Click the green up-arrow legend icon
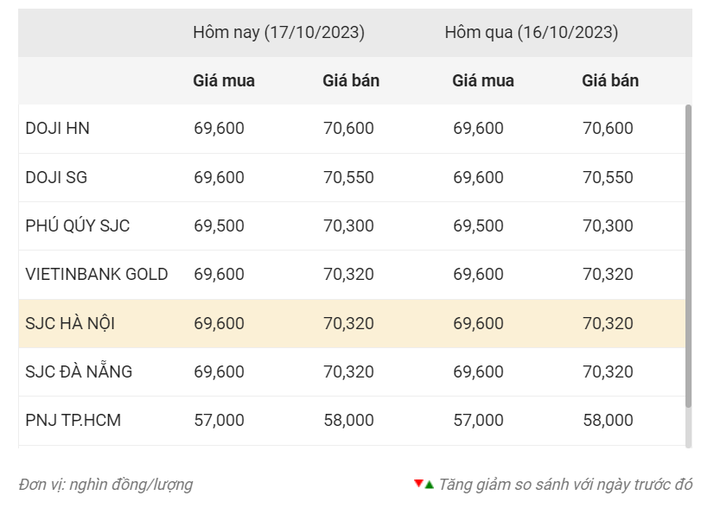720x508 pixels. click(x=429, y=485)
